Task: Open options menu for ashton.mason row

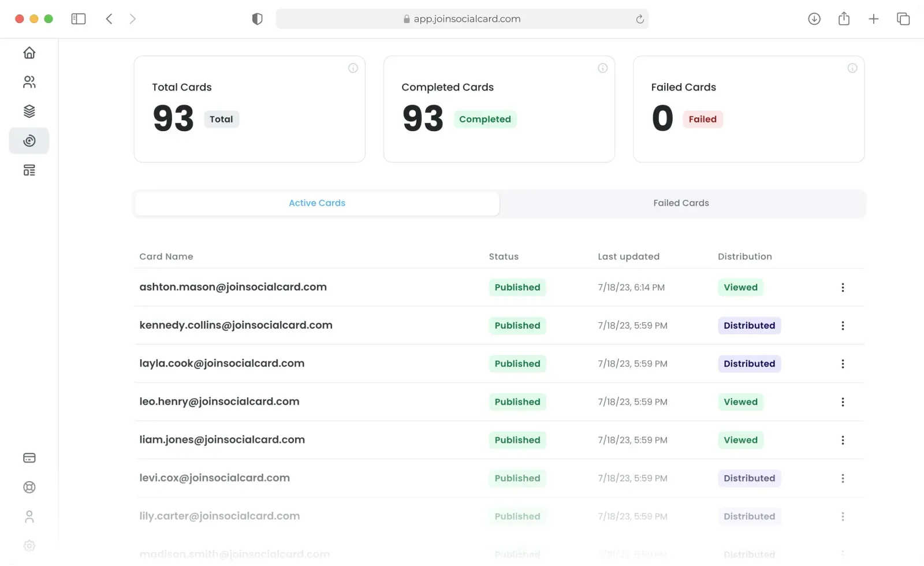Action: pyautogui.click(x=843, y=288)
